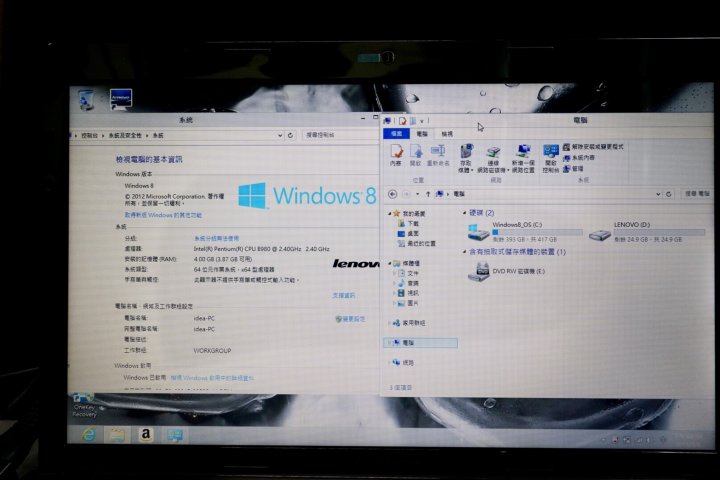Select 音樂 under 媒體櫃
The height and width of the screenshot is (480, 720).
(408, 283)
